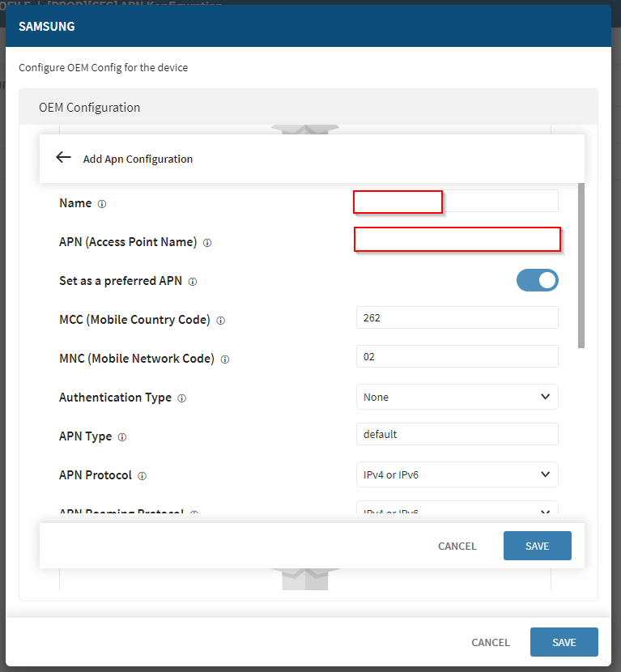621x672 pixels.
Task: Click info icon beside APN (Access Point Name)
Action: coord(207,243)
